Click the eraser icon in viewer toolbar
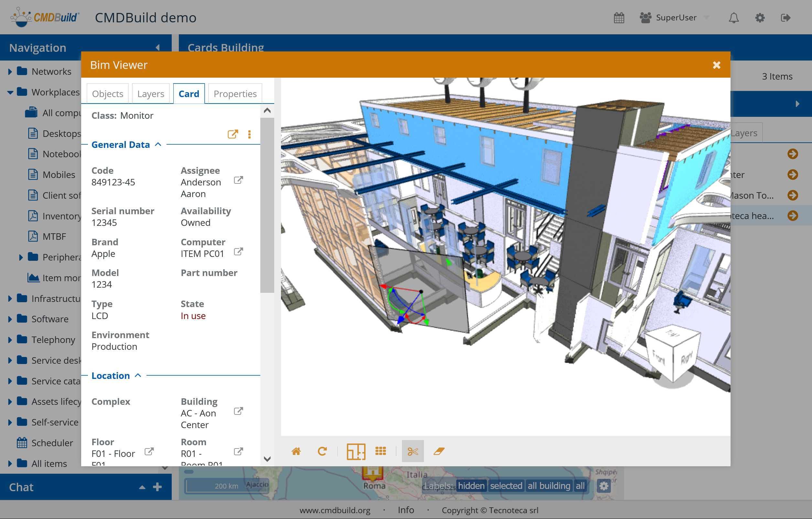 439,451
